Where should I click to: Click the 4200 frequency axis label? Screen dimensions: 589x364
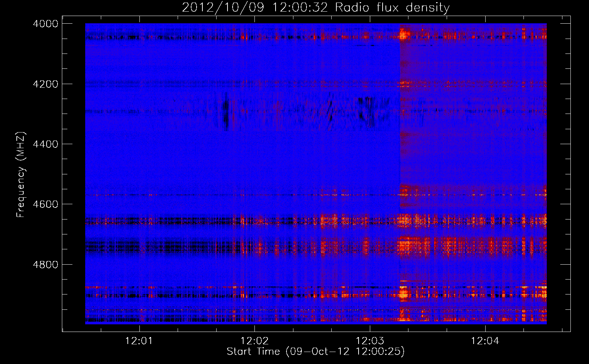[46, 84]
